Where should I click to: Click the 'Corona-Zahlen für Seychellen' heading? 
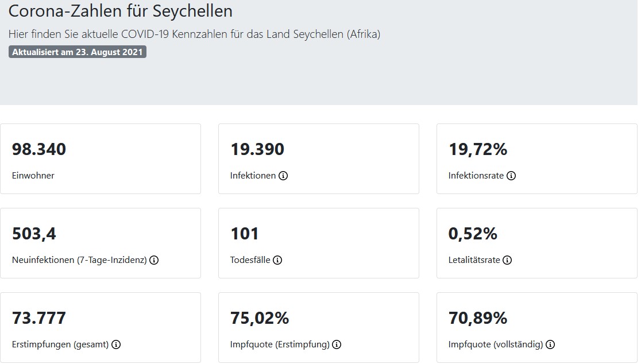point(121,11)
